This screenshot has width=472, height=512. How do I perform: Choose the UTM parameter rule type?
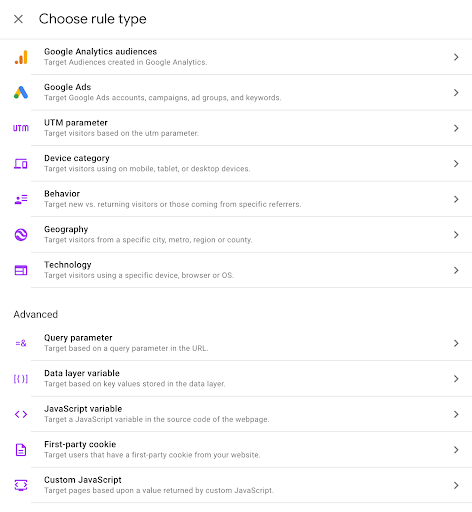pos(76,123)
